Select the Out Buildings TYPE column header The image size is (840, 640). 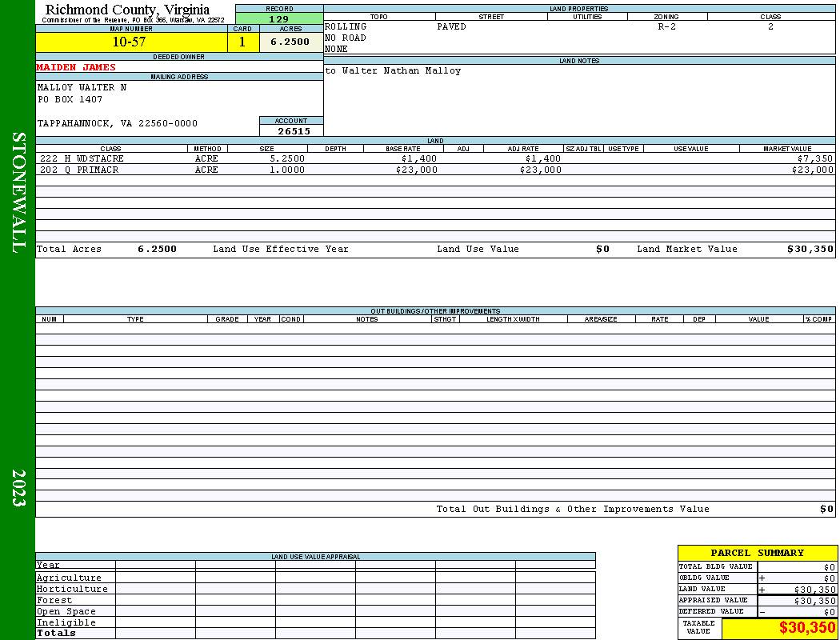click(135, 319)
